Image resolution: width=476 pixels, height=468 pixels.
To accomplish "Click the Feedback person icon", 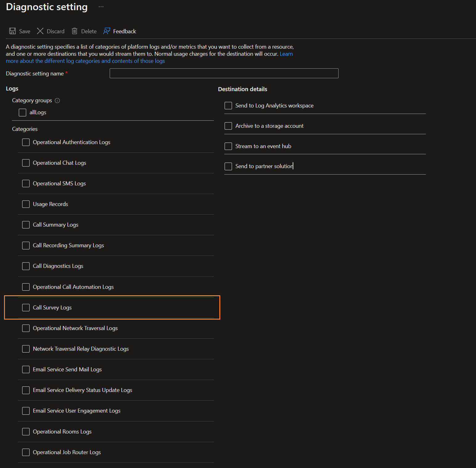I will 107,31.
